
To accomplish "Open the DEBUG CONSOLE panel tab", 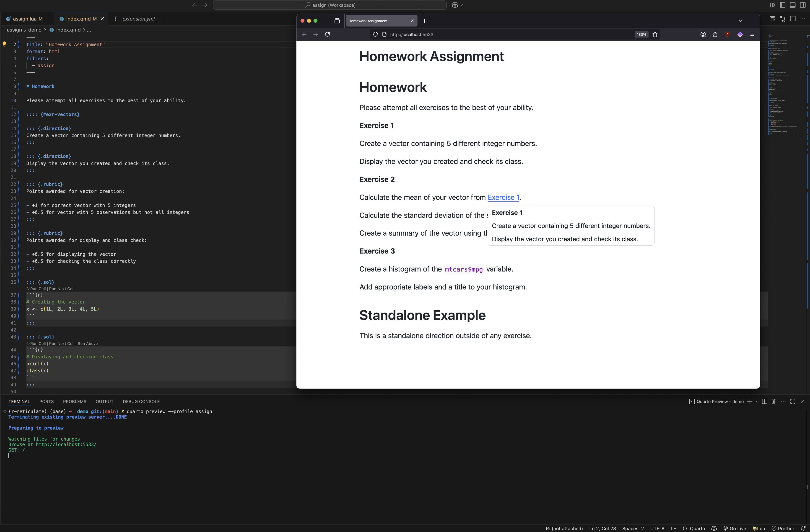I will (x=141, y=401).
